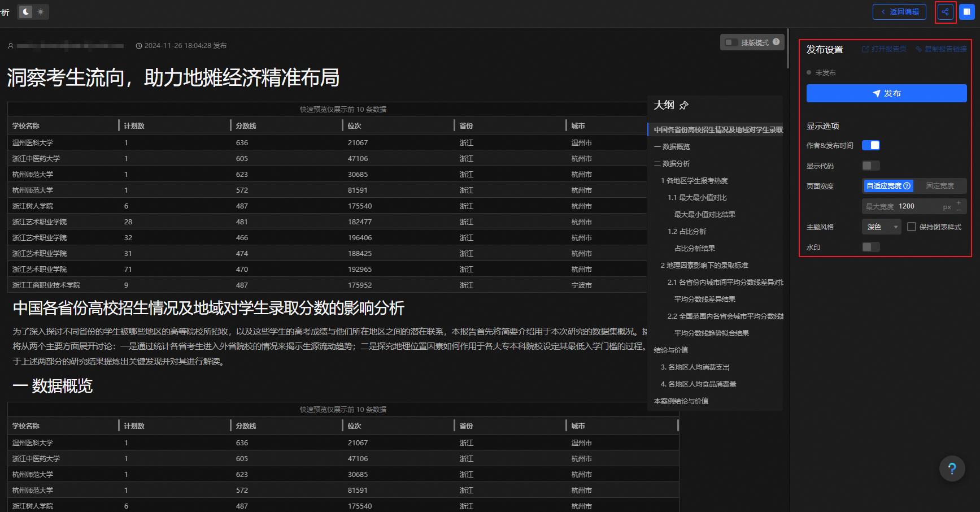Select outline item 1.1 最大最小值对比
The width and height of the screenshot is (980, 512).
coord(697,198)
